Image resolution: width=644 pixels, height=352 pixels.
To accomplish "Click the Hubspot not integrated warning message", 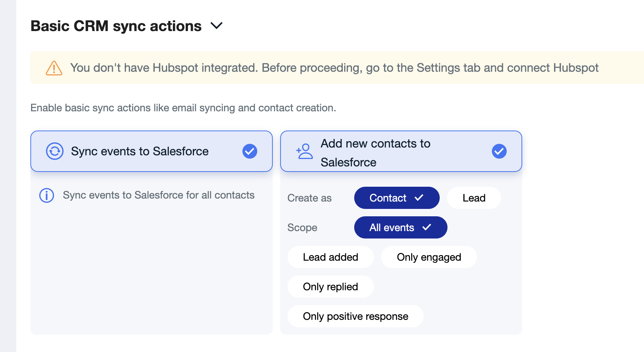I will pyautogui.click(x=335, y=68).
